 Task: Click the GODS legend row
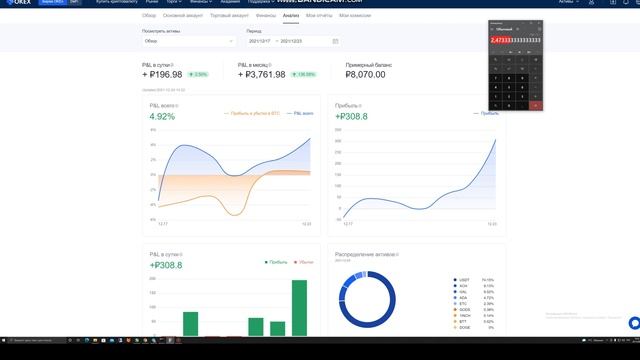coord(473,310)
